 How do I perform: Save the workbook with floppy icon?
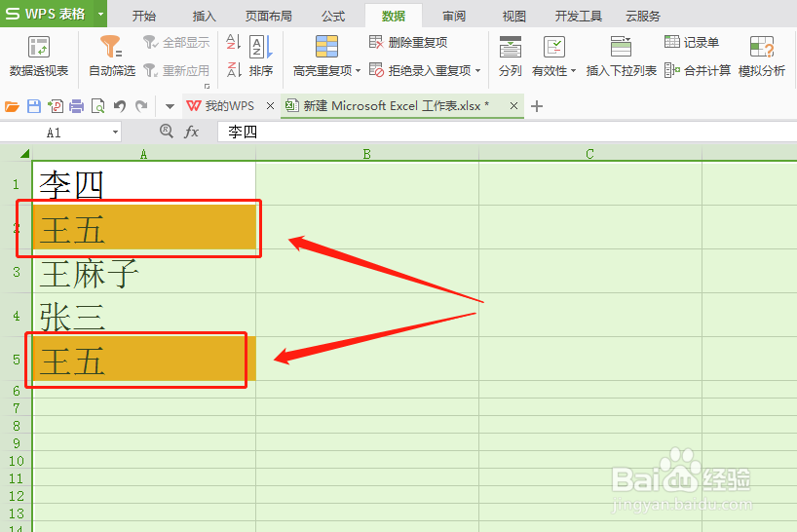[34, 106]
